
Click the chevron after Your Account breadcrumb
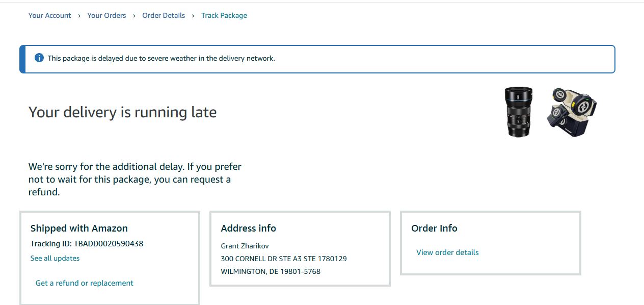(x=79, y=16)
